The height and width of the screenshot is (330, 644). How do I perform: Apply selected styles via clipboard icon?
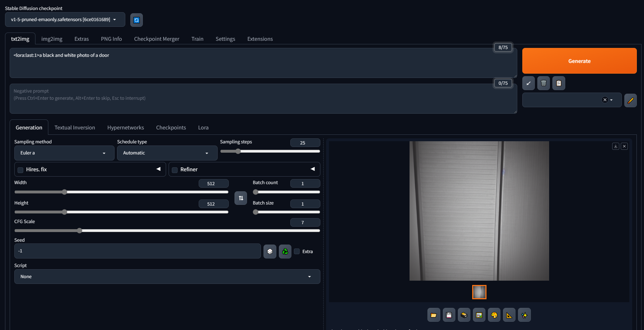pyautogui.click(x=558, y=83)
